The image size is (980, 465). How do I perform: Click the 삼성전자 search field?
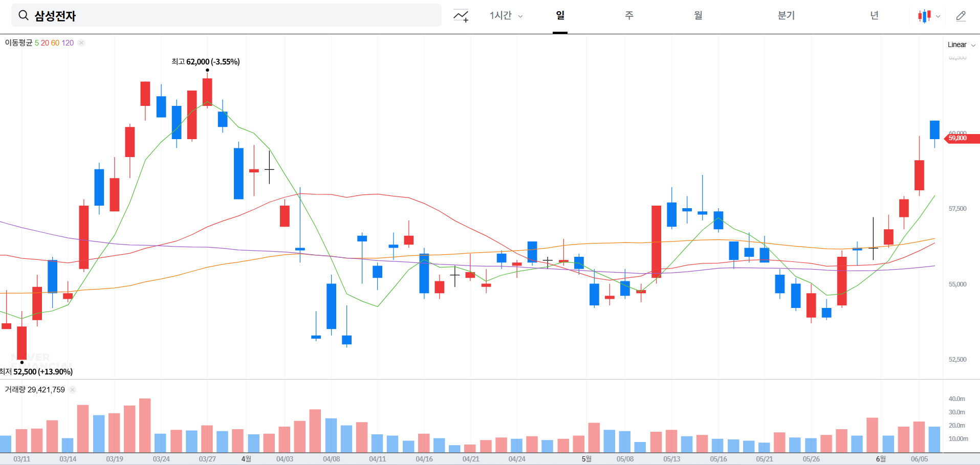click(226, 15)
